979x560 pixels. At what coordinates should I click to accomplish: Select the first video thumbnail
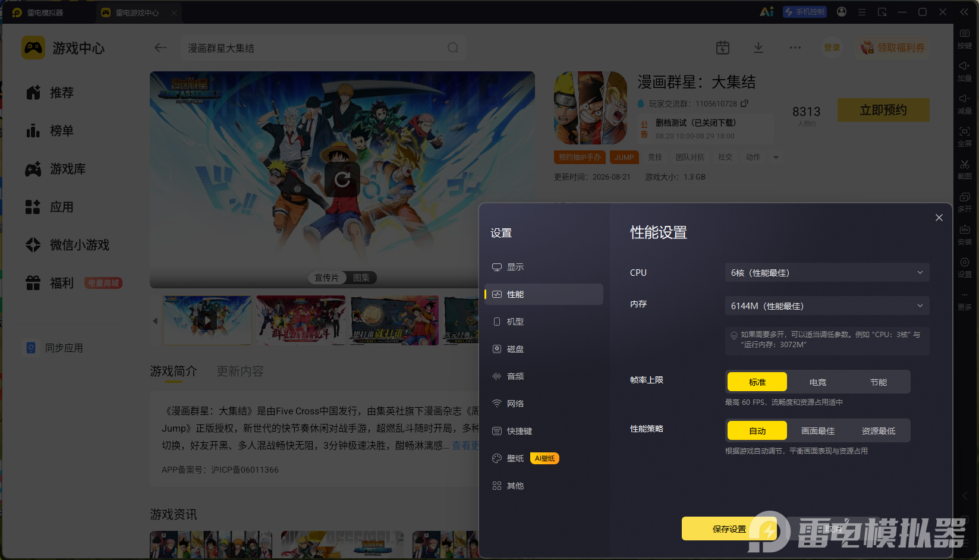[207, 320]
